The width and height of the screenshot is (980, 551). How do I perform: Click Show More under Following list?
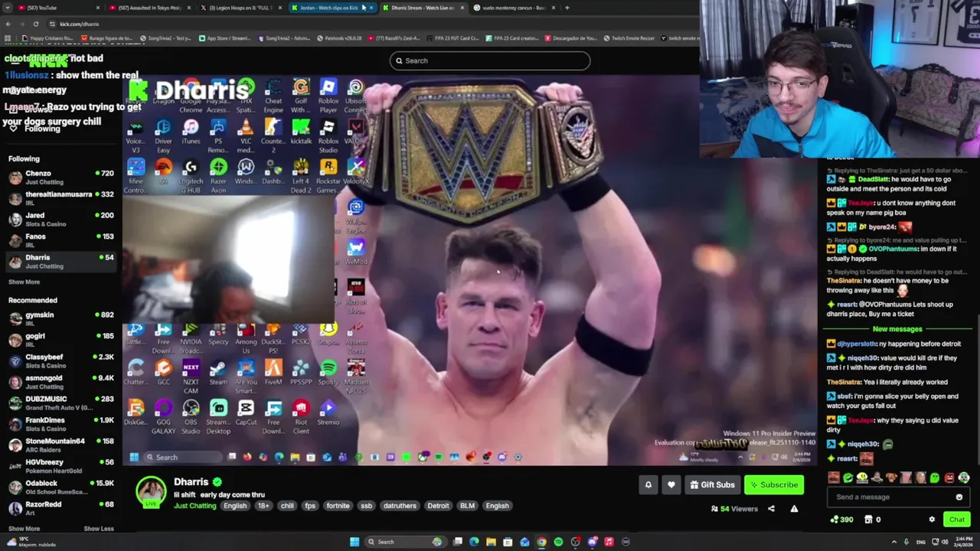tap(24, 282)
